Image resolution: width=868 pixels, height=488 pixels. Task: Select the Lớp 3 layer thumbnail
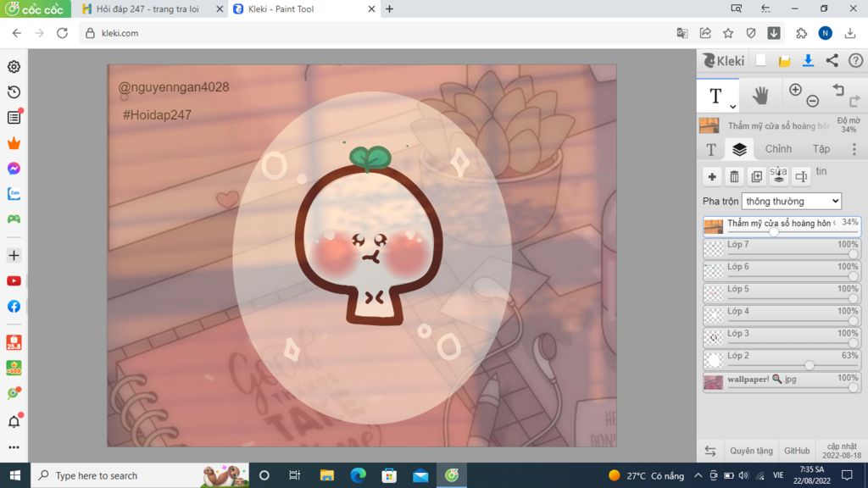point(714,337)
